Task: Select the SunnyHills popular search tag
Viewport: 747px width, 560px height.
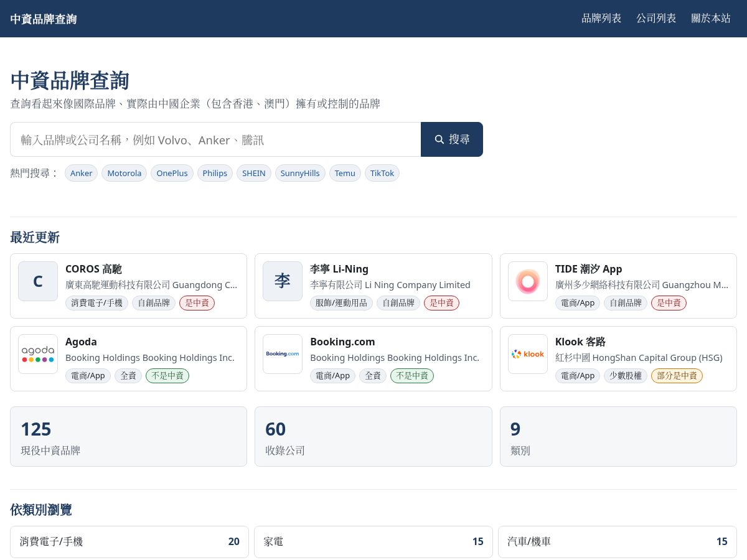Action: tap(300, 173)
